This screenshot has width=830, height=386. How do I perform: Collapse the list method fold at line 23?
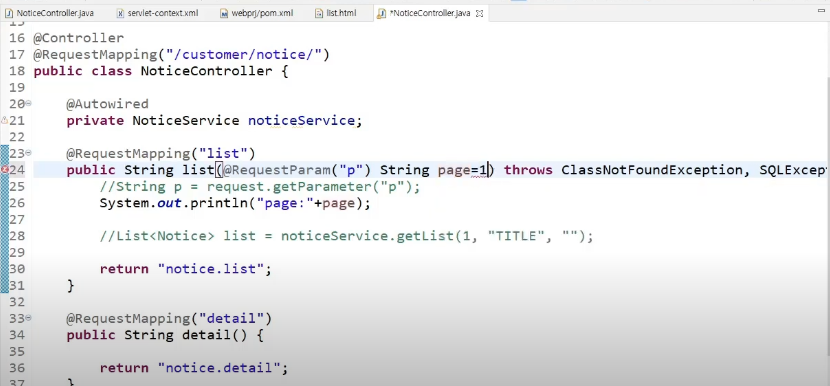coord(28,154)
